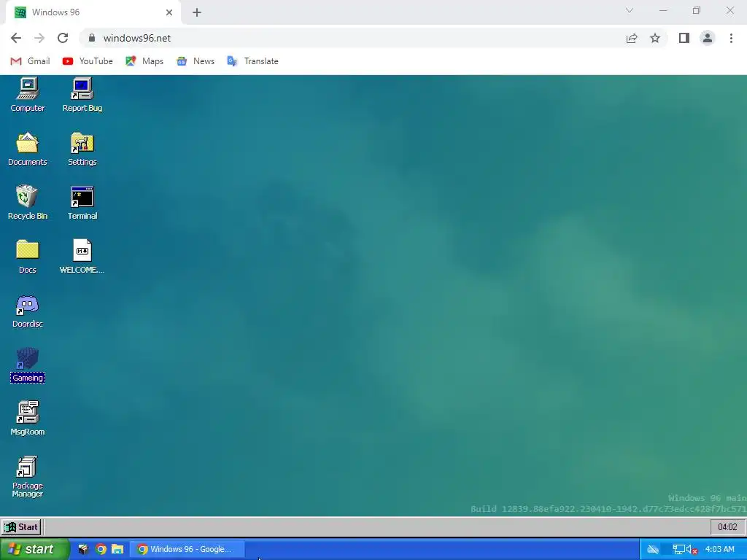Image resolution: width=747 pixels, height=560 pixels.
Task: Click the browser forward arrow
Action: [x=39, y=38]
